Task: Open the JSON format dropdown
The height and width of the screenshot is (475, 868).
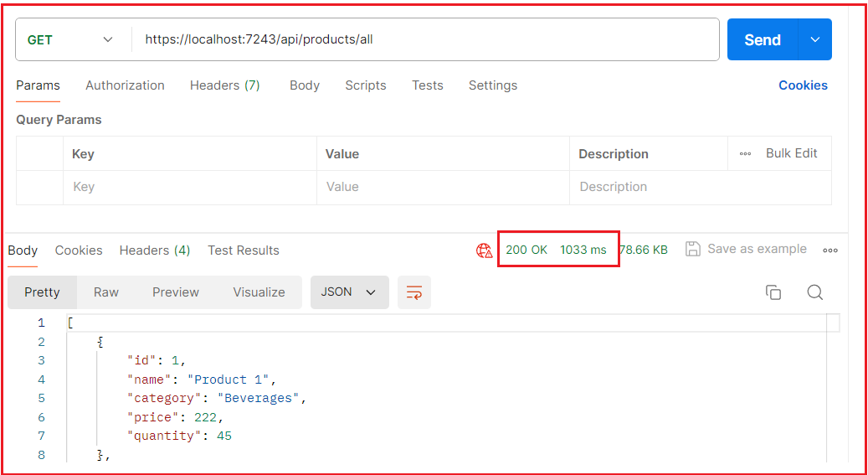Action: (349, 292)
